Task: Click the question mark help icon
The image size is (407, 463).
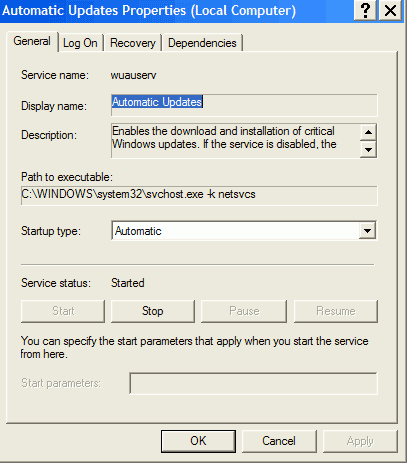Action: click(x=365, y=10)
